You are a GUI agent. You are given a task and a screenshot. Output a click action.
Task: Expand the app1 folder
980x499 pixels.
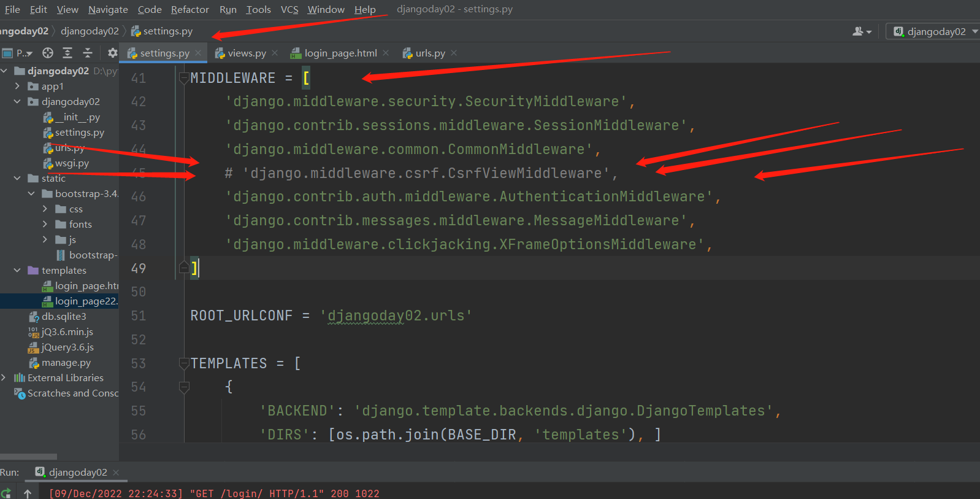(x=18, y=86)
